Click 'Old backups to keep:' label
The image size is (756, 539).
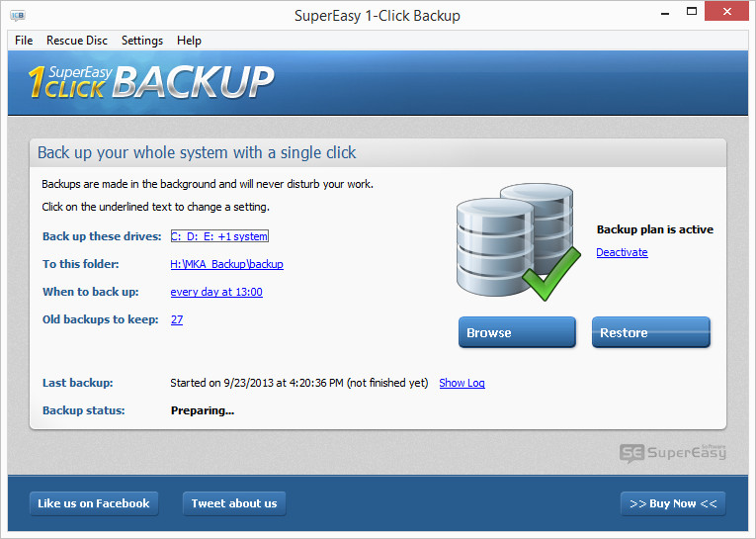100,319
